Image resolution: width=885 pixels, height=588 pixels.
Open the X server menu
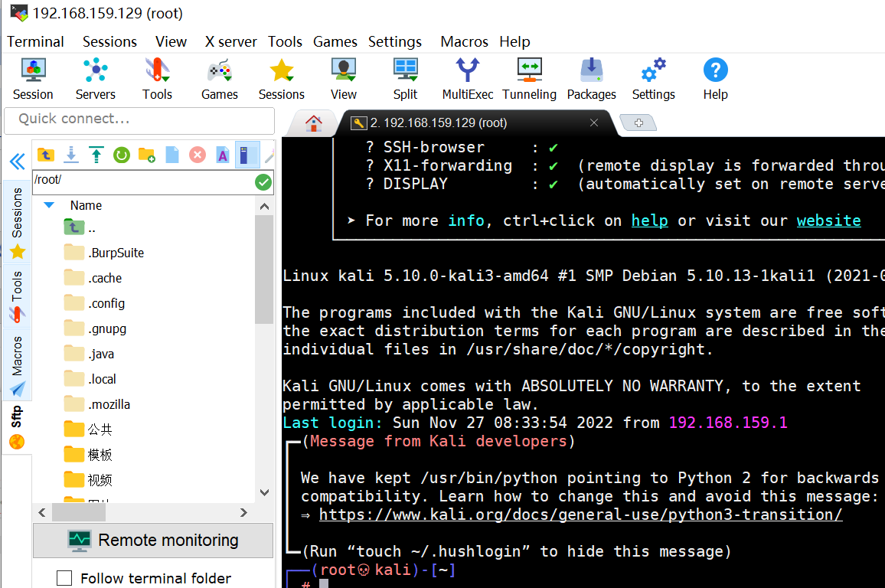coord(231,42)
